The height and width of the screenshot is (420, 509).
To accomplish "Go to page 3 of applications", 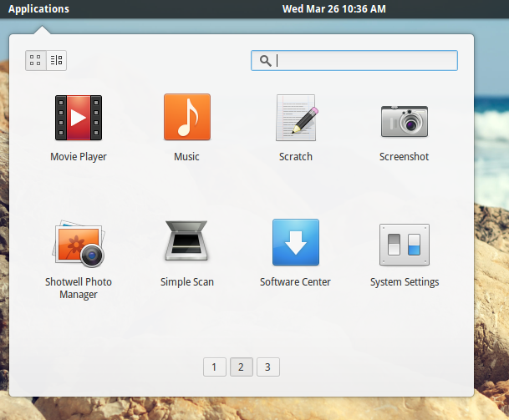I will 267,367.
